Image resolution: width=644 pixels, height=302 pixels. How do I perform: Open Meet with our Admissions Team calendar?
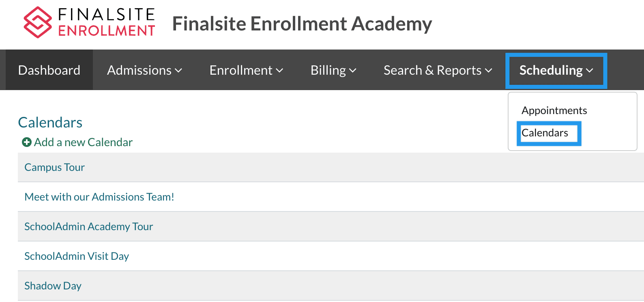(99, 197)
